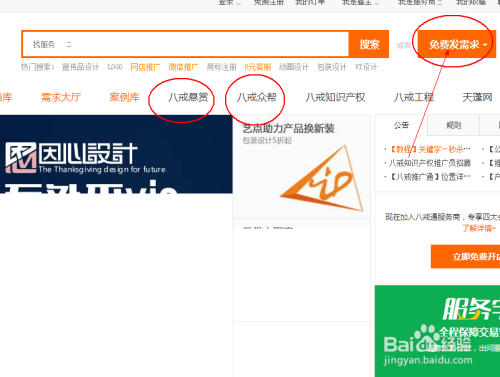Open the 宣传品设计 hot search link
500x377 pixels.
click(80, 67)
